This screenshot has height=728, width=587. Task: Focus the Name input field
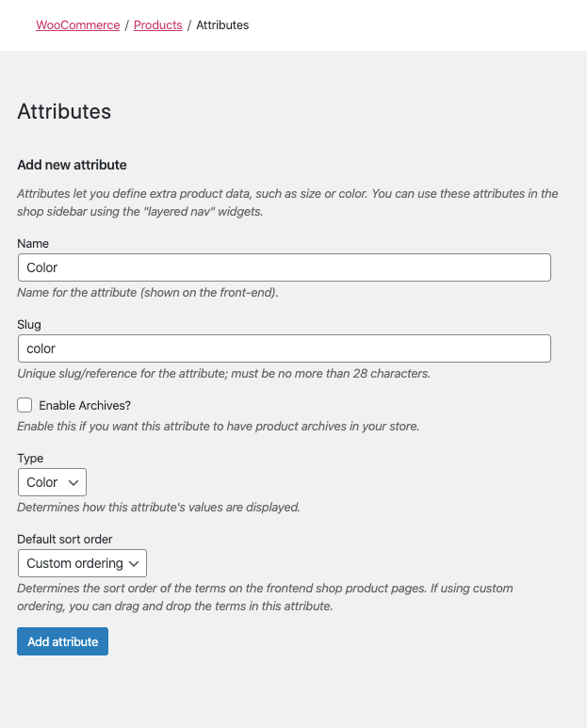click(284, 267)
